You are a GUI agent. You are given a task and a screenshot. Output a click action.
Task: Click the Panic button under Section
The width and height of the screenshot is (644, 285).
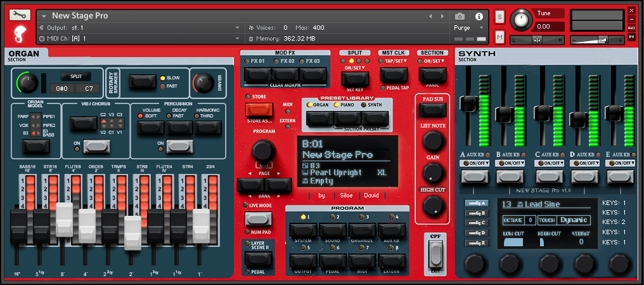coord(433,74)
